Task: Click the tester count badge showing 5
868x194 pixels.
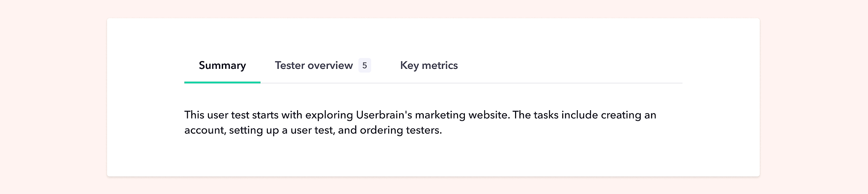Action: [364, 65]
